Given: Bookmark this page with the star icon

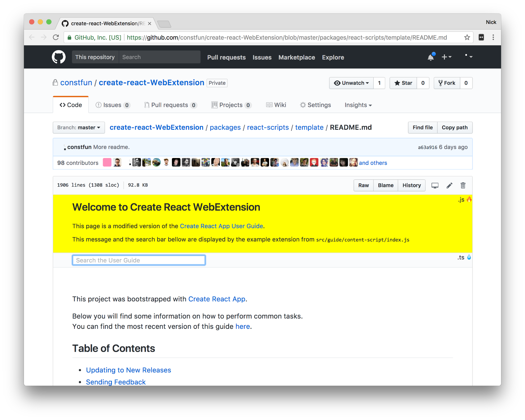Looking at the screenshot, I should click(467, 37).
